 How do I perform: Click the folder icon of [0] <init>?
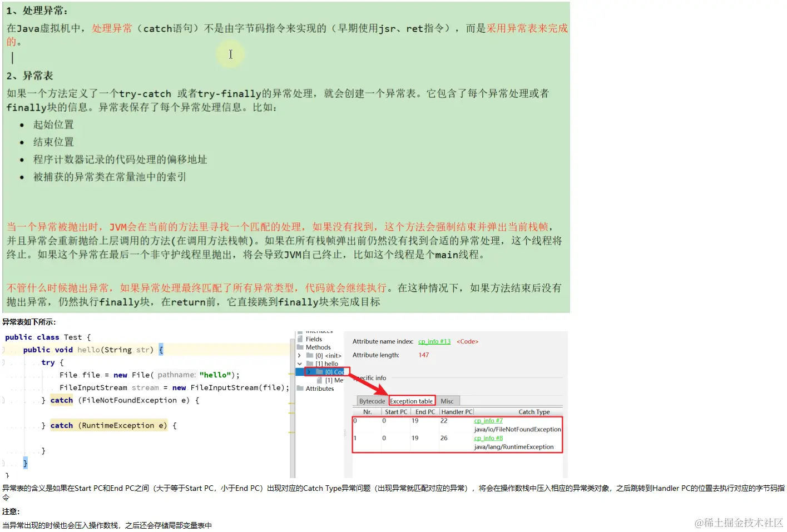pyautogui.click(x=310, y=355)
